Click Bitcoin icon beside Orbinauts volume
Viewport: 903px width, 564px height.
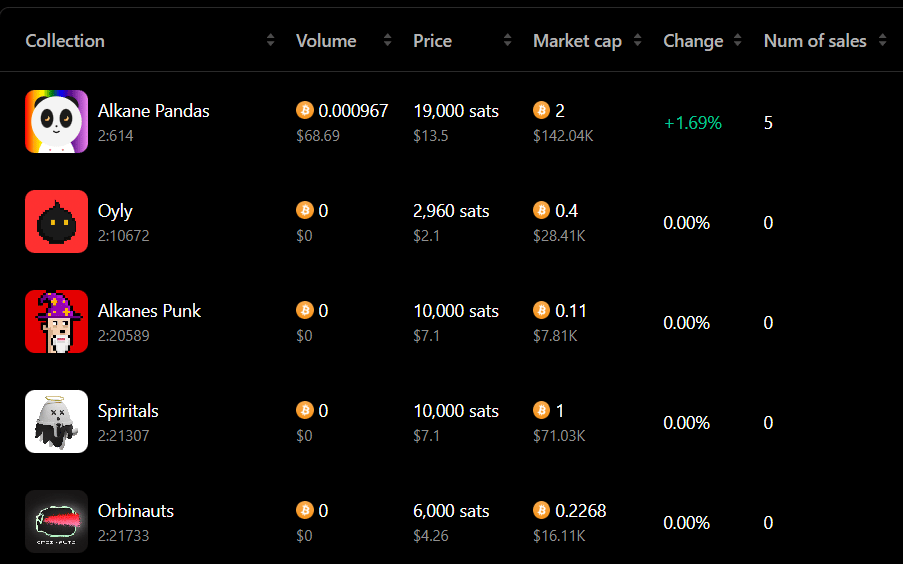tap(305, 510)
